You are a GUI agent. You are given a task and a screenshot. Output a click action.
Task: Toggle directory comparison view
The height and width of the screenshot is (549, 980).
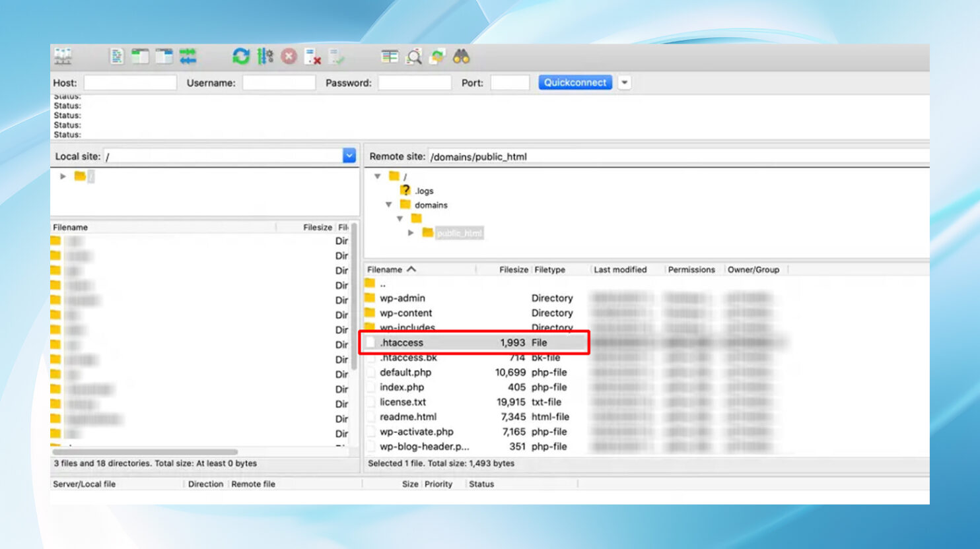[x=390, y=57]
